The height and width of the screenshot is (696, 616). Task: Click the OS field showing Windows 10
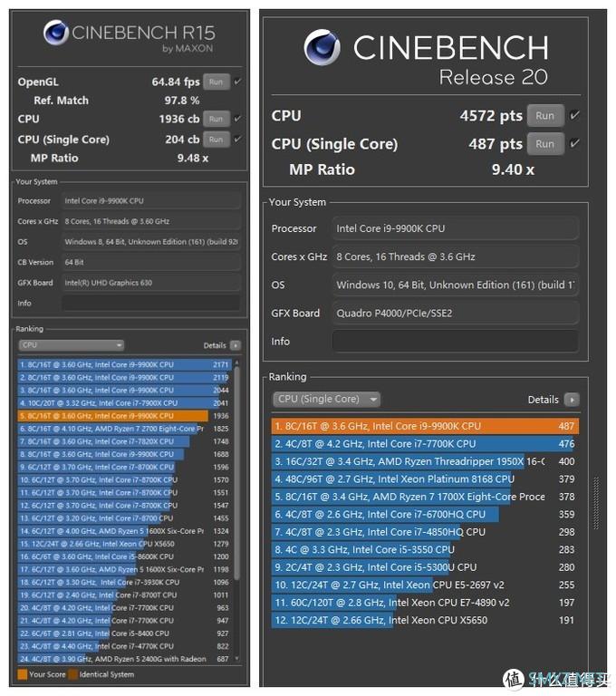coord(456,285)
